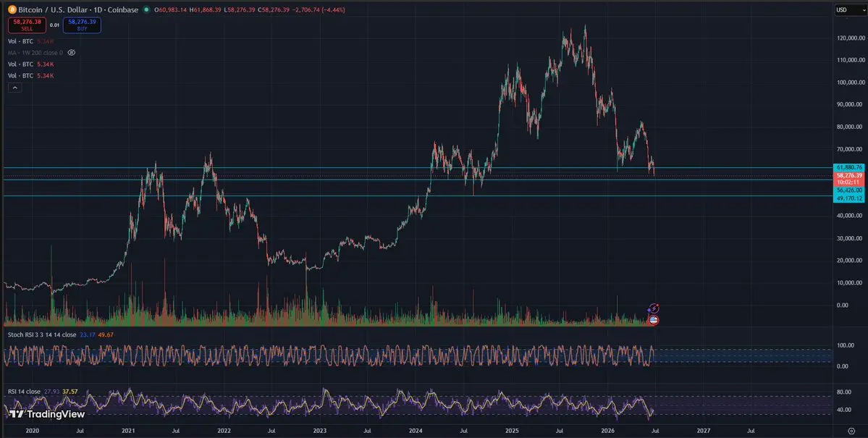Click the red current price label 58,276.39
Screen dimensions: 868x438
coord(850,175)
